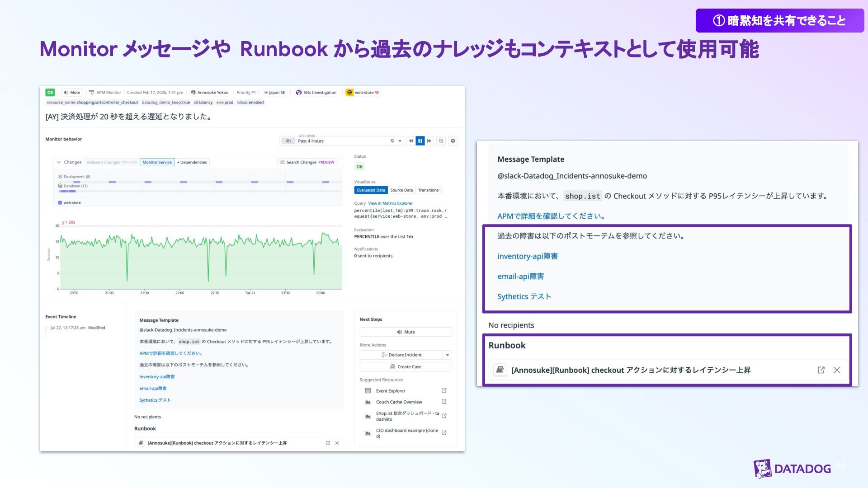Switch to Transitions visualization

point(428,190)
